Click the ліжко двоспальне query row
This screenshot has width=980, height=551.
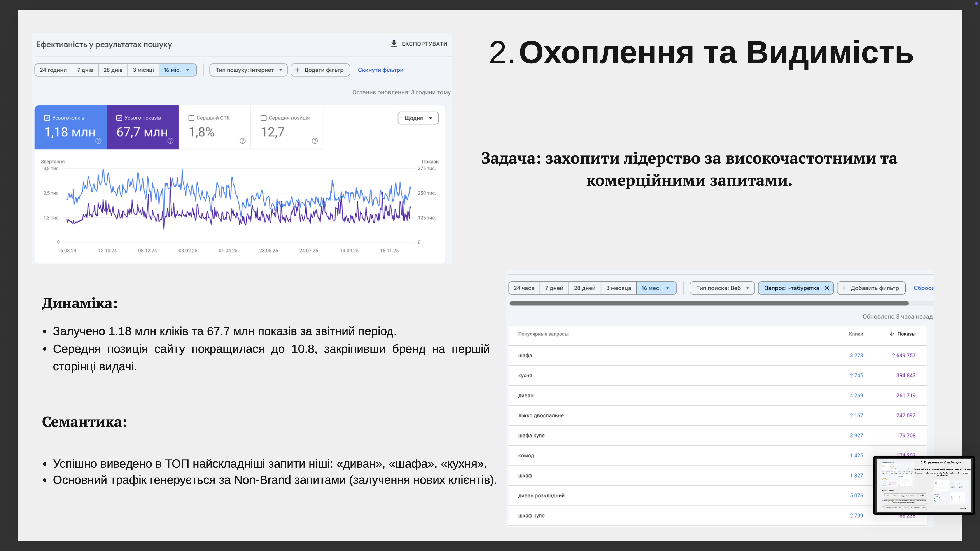[717, 415]
